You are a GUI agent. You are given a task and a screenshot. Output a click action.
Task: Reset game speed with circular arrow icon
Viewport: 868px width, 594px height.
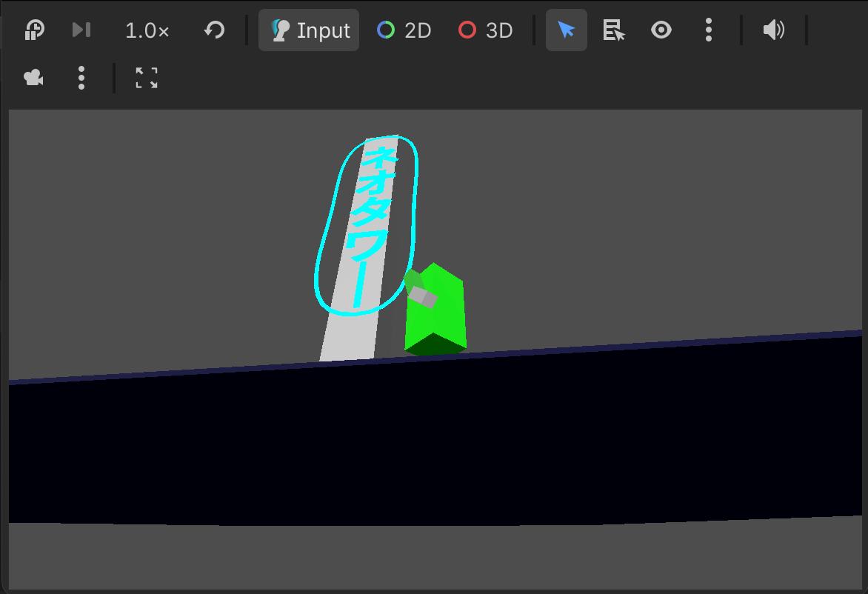(214, 30)
